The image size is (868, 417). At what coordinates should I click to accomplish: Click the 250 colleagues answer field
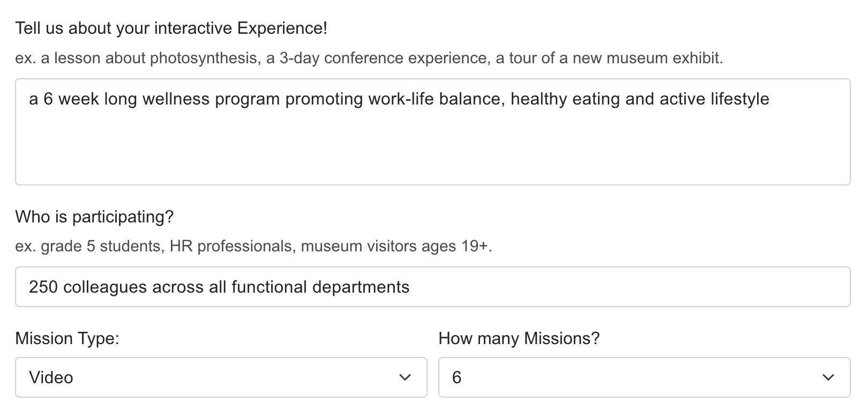click(x=220, y=287)
